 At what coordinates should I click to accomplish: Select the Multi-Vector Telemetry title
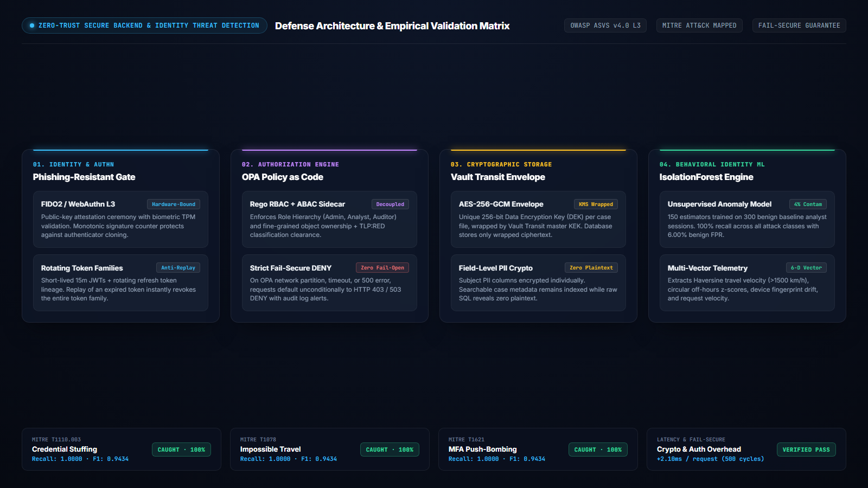(x=707, y=268)
